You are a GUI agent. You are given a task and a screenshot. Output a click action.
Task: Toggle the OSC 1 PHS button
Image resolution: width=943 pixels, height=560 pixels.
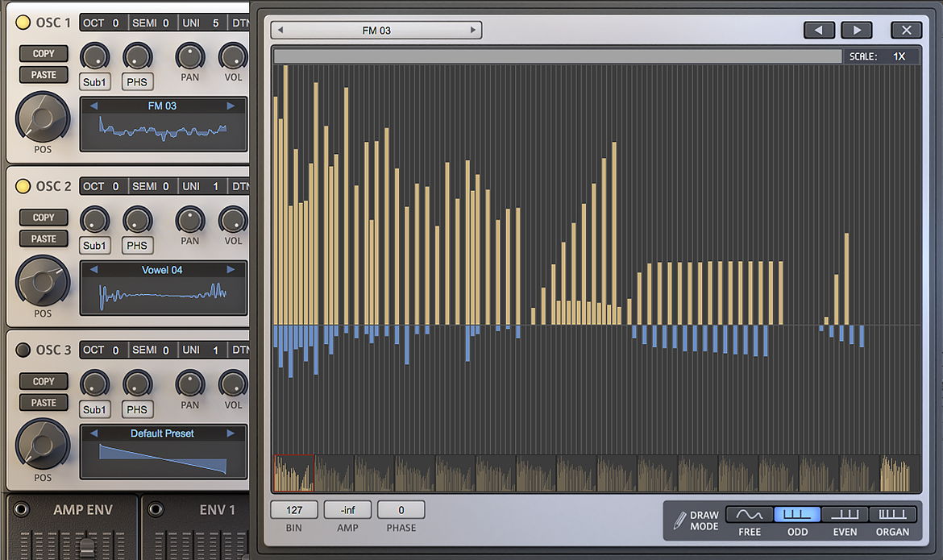click(137, 82)
